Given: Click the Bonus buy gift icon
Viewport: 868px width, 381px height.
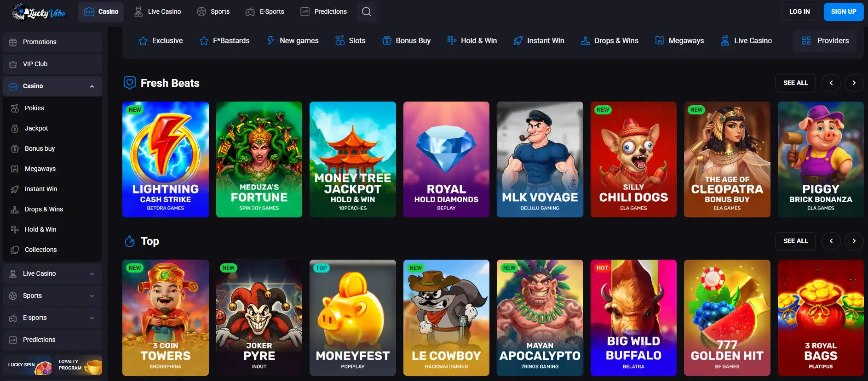Looking at the screenshot, I should pyautogui.click(x=15, y=148).
